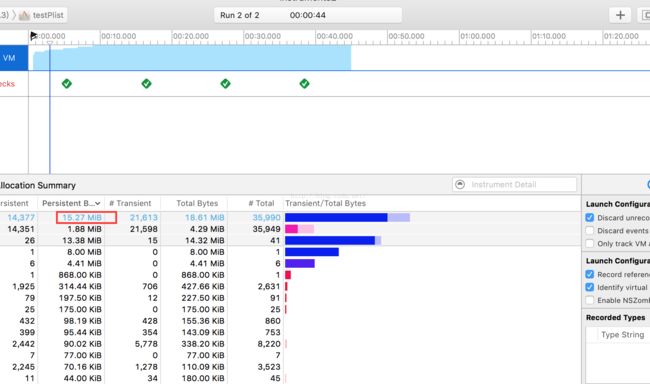Image resolution: width=650 pixels, height=384 pixels.
Task: Click the 314.44 KiB persistent bytes cell
Action: pyautogui.click(x=80, y=287)
